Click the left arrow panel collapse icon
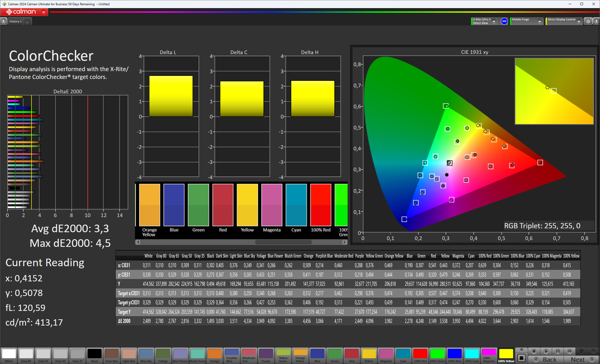The width and height of the screenshot is (600, 364). coord(596,21)
